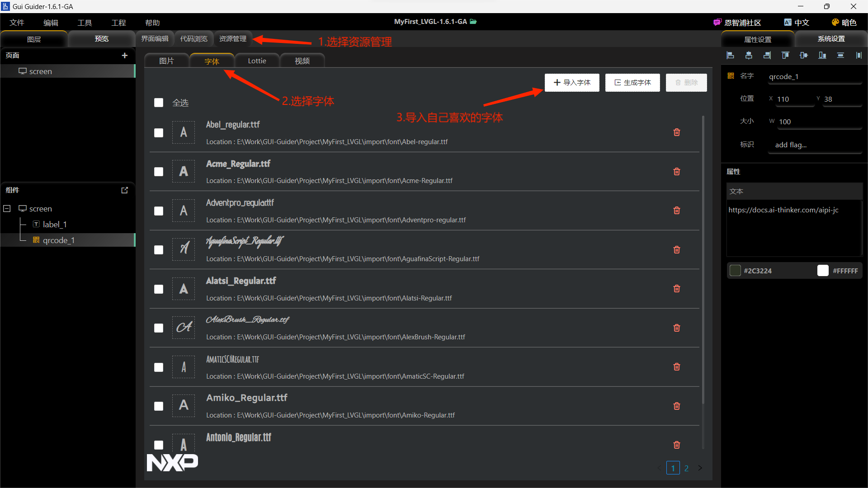868x488 pixels.
Task: Open the 工具 menu
Action: click(x=85, y=23)
